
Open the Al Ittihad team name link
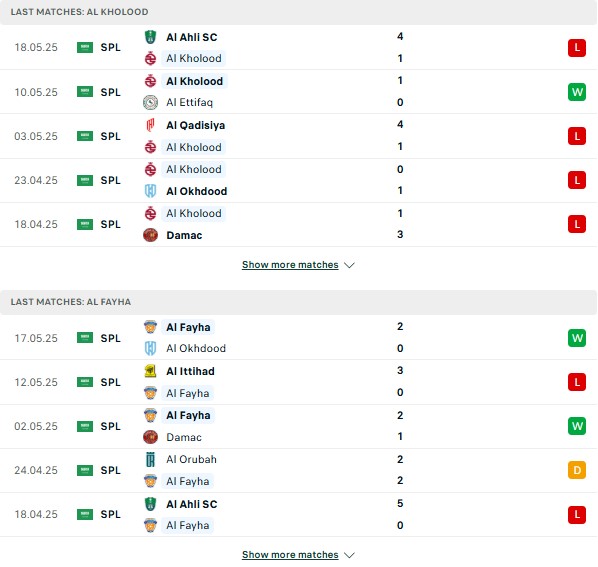pos(190,371)
